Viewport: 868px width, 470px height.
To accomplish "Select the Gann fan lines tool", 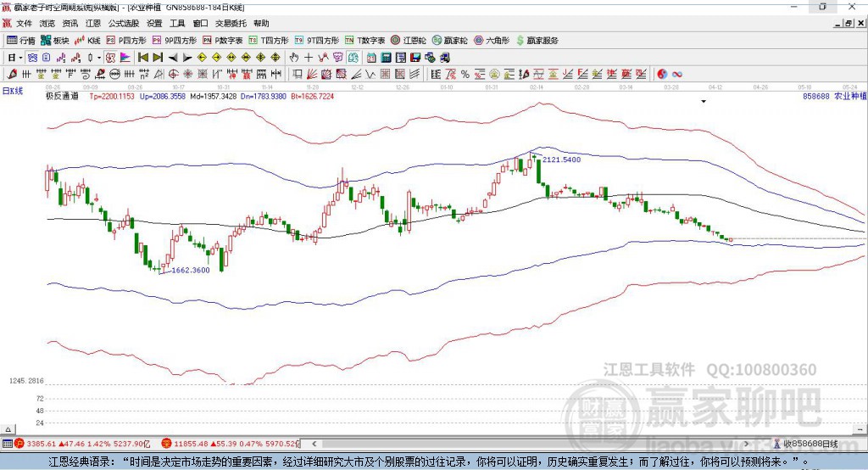I will (x=312, y=75).
